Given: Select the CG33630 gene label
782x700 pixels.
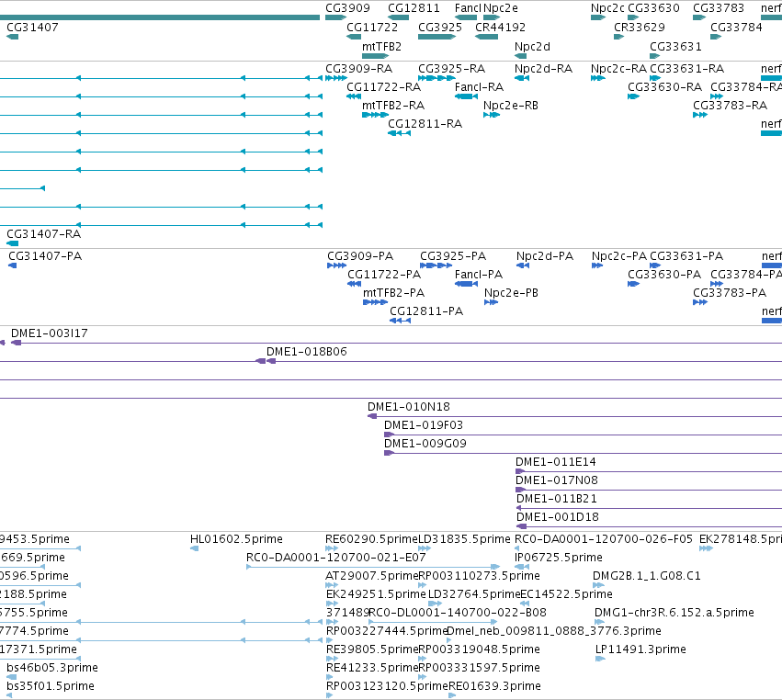Looking at the screenshot, I should coord(653,8).
